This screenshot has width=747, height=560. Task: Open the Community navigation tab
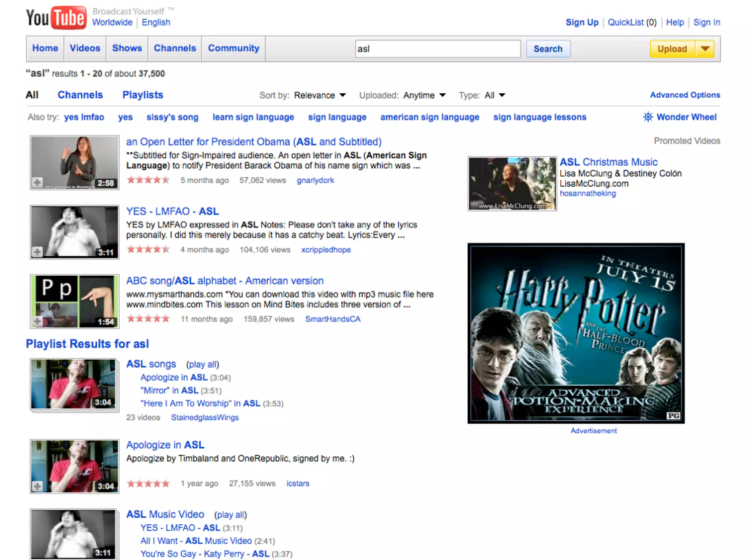tap(233, 48)
